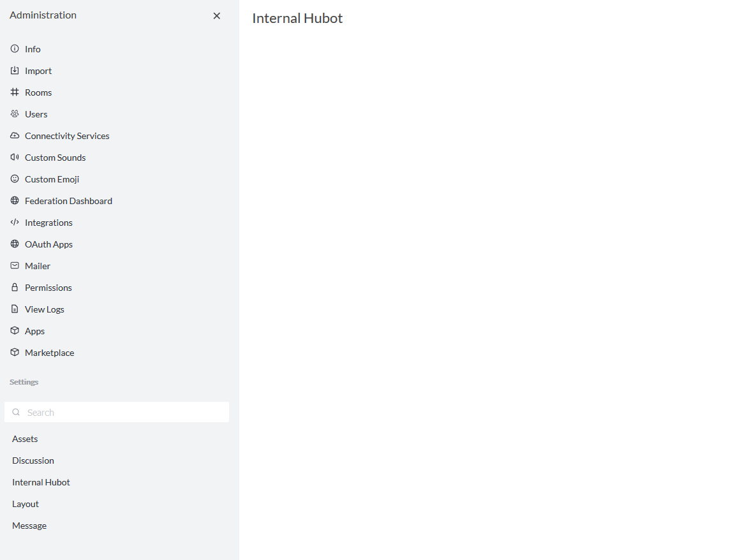Open the Marketplace section
756x560 pixels.
pyautogui.click(x=49, y=352)
